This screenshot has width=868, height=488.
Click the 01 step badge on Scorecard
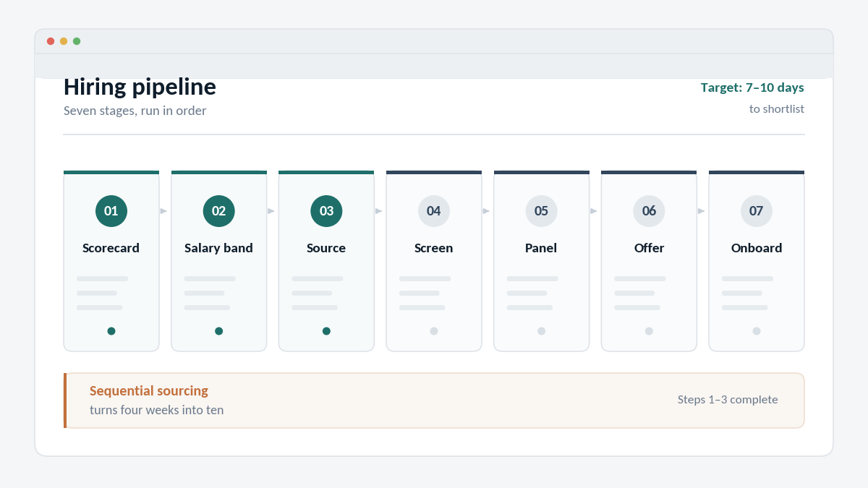click(x=111, y=211)
